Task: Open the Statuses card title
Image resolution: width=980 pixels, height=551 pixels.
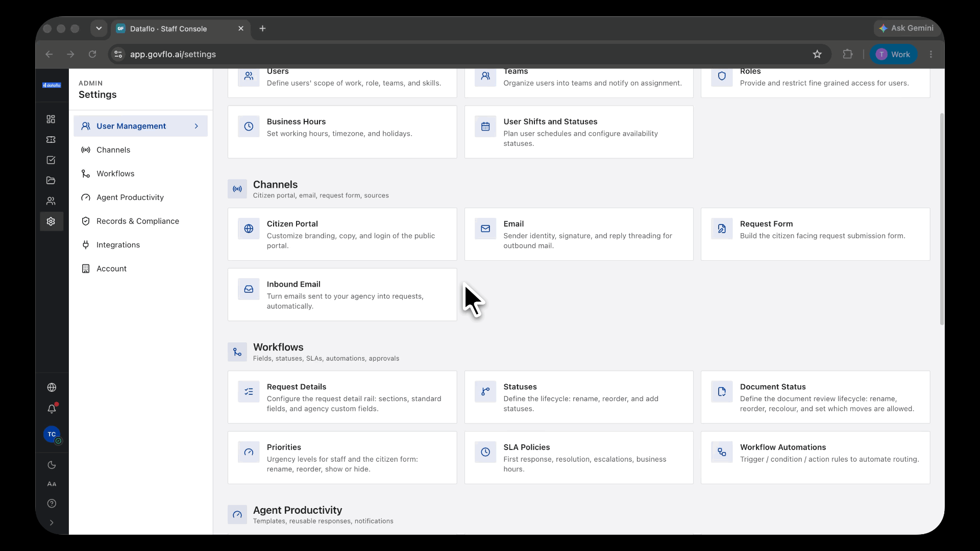Action: [520, 387]
